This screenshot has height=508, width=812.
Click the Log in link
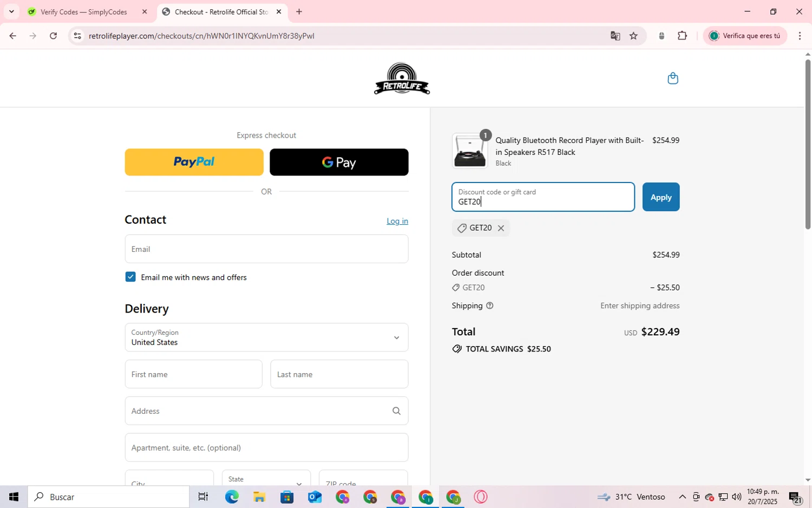397,221
